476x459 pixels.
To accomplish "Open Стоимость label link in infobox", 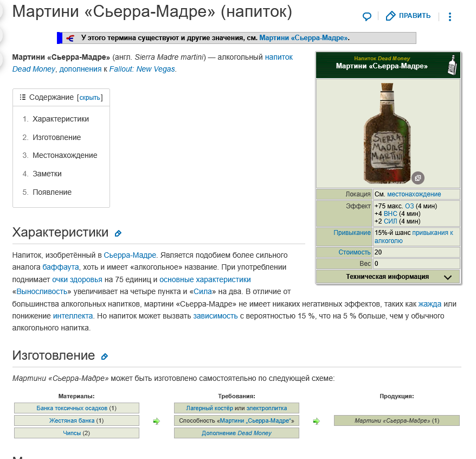I will [x=354, y=252].
